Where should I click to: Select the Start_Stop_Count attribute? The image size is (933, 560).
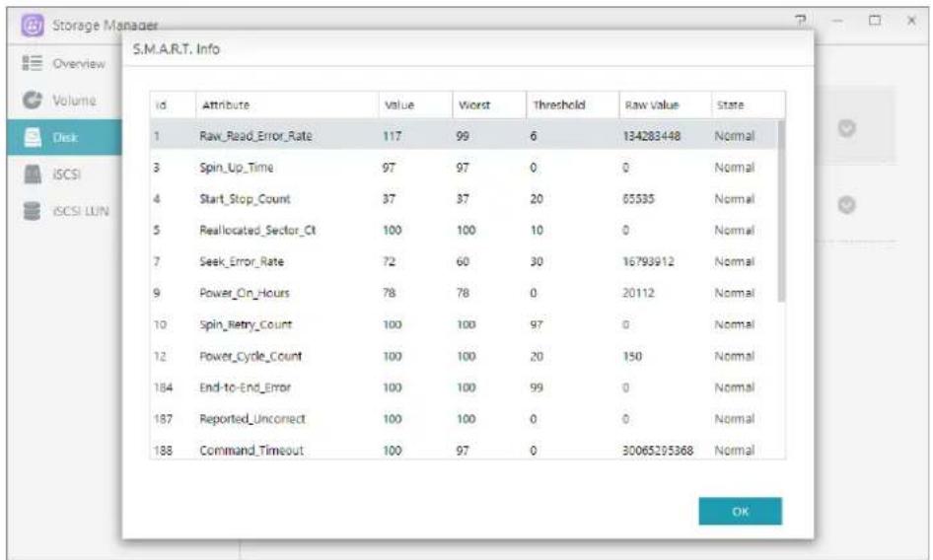245,199
